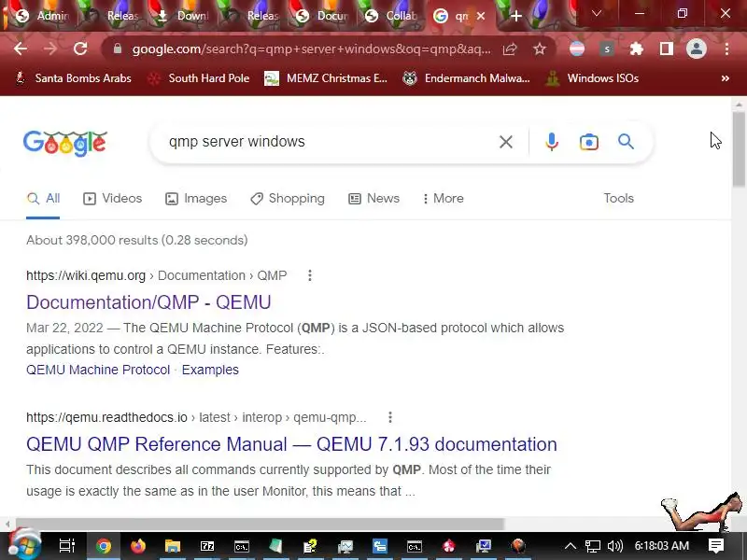
Task: Open the South Hard Pole bookmark
Action: pos(198,78)
